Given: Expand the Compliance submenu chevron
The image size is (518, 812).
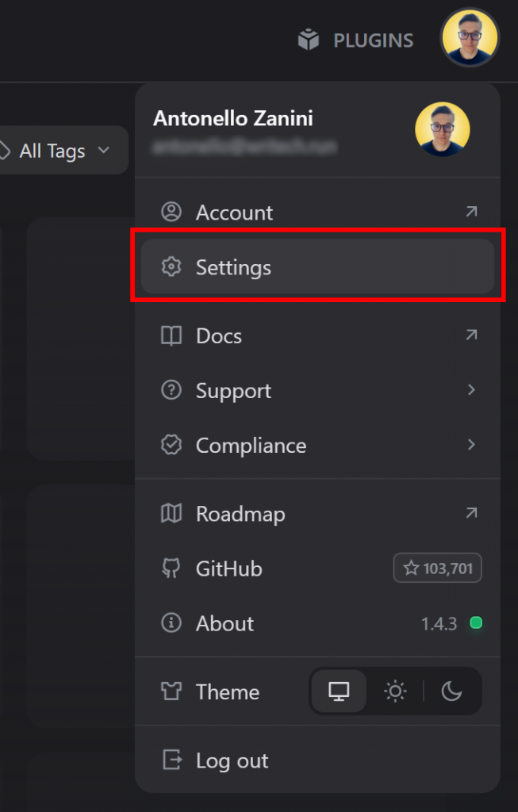Looking at the screenshot, I should tap(471, 445).
